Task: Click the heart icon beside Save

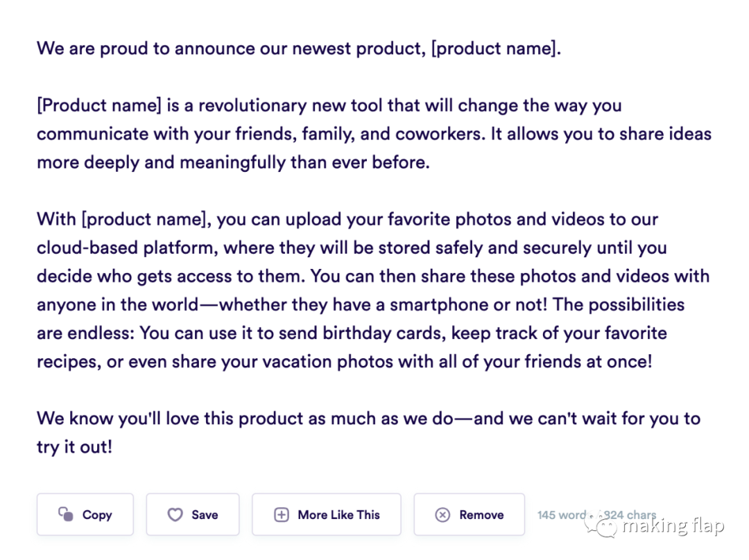Action: point(175,515)
